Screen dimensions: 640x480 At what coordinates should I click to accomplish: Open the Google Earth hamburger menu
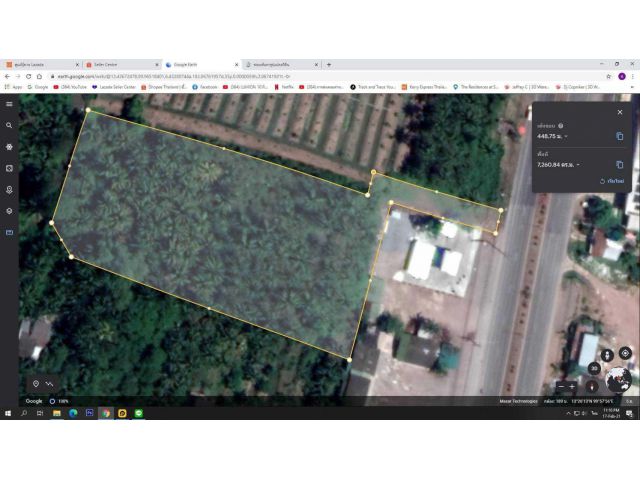pos(9,104)
